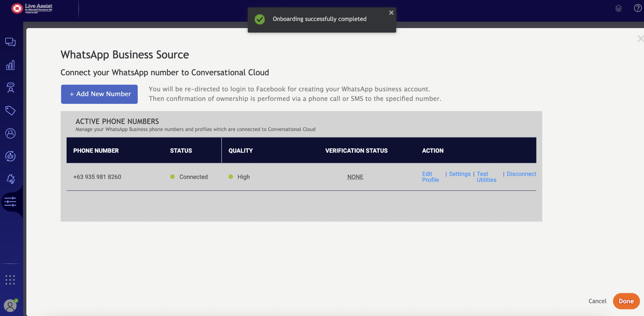
Task: Click the High quality cell
Action: click(239, 177)
